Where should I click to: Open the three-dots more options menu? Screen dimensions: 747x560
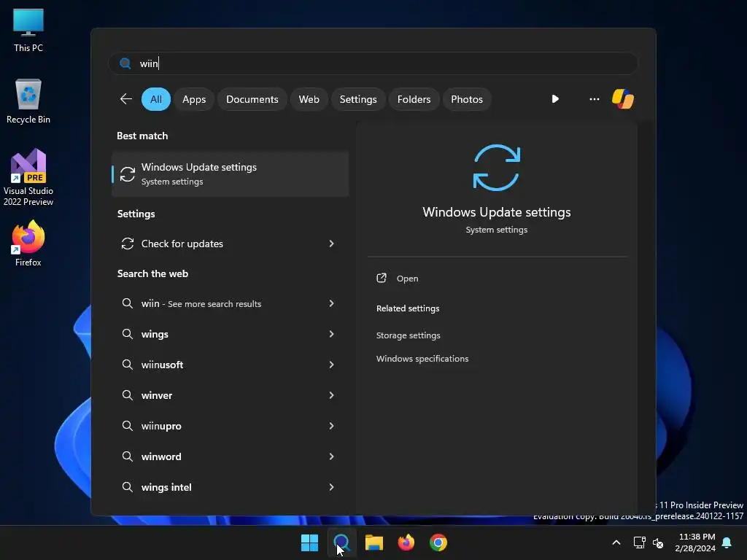pos(594,99)
